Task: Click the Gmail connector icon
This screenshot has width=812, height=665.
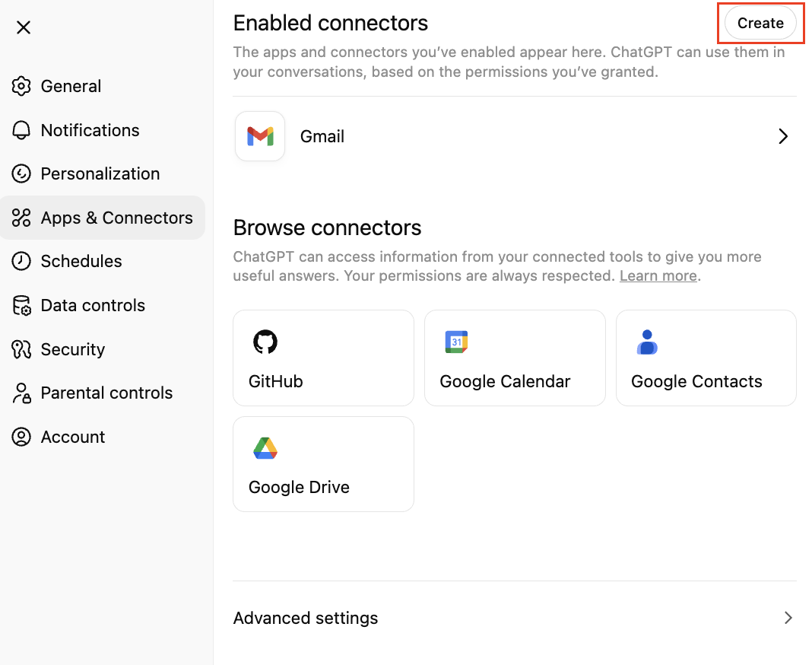Action: 260,136
